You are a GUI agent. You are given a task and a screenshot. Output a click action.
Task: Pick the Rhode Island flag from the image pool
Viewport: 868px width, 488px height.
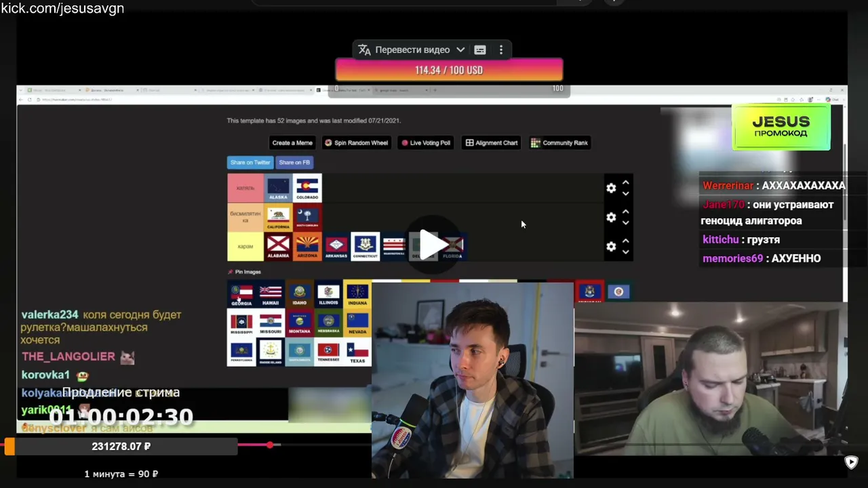click(x=271, y=352)
